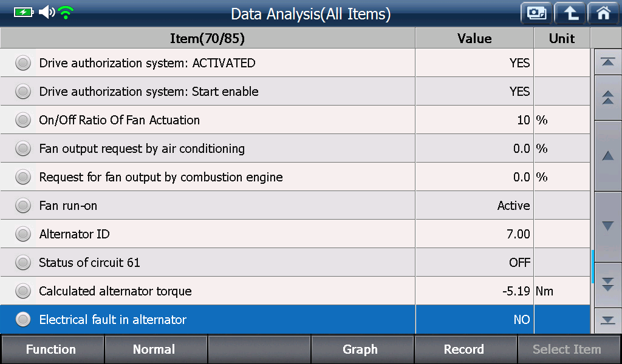
Task: Click the page-down double arrow
Action: click(607, 285)
